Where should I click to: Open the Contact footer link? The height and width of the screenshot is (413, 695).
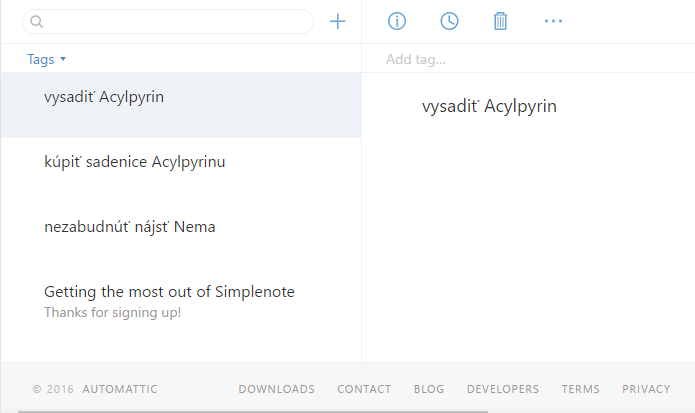[x=364, y=389]
